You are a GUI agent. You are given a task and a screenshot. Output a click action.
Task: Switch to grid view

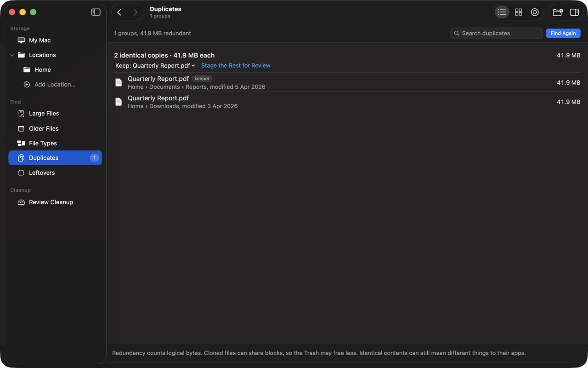pyautogui.click(x=518, y=12)
